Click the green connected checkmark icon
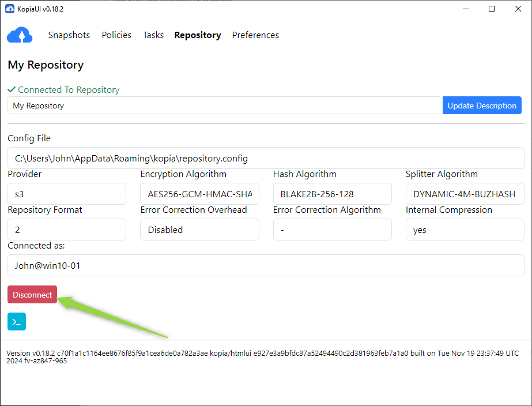 pos(12,89)
